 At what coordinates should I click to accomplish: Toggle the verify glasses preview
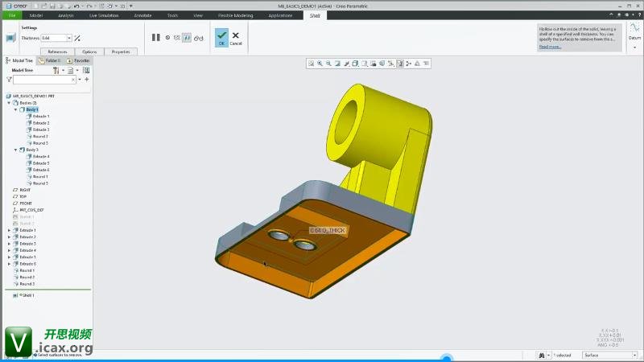tap(198, 38)
